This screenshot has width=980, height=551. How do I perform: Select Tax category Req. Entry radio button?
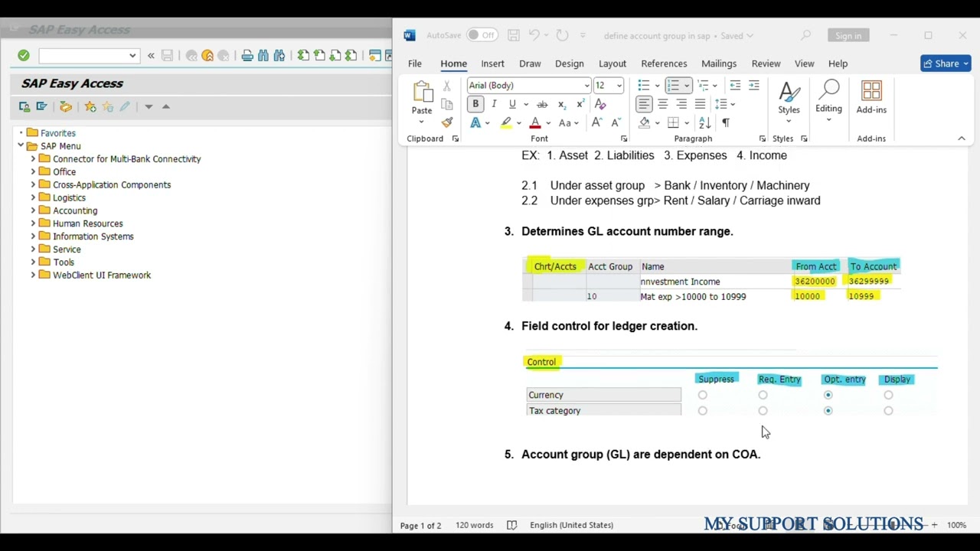tap(763, 411)
